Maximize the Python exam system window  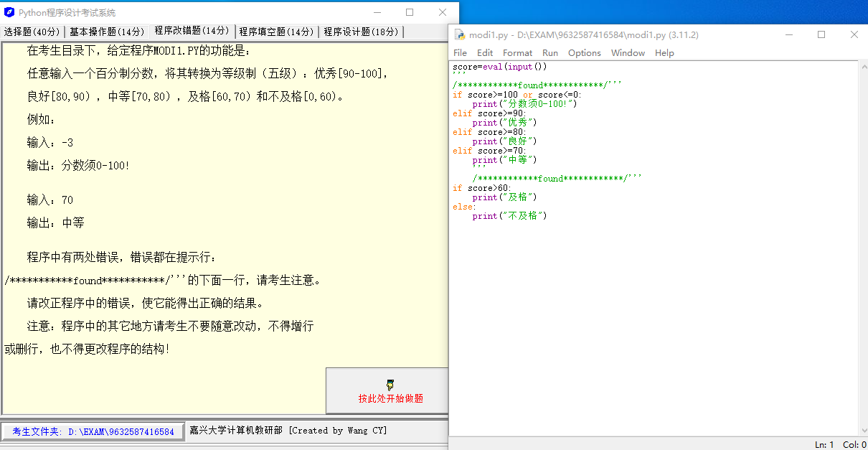[x=410, y=12]
